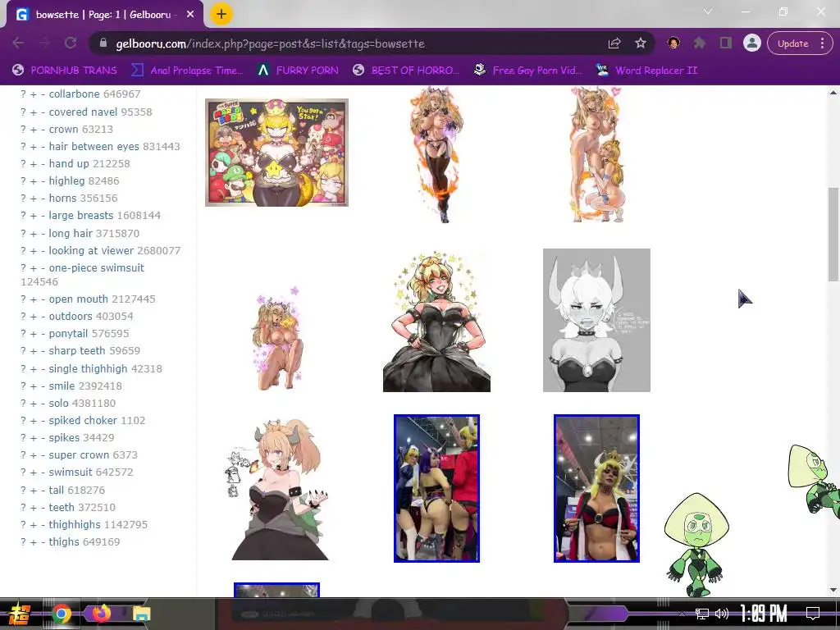Open the thighhighs tag link
The height and width of the screenshot is (630, 840).
[x=75, y=524]
